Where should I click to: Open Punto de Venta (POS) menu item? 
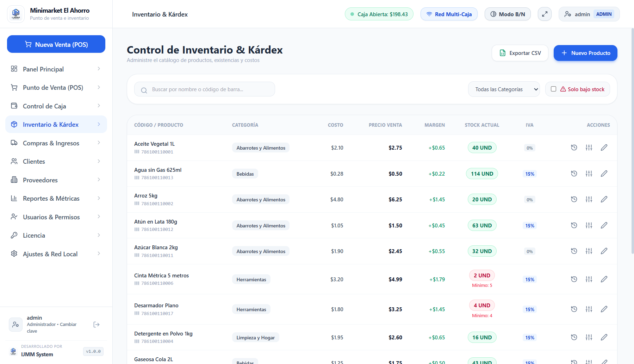pyautogui.click(x=56, y=88)
